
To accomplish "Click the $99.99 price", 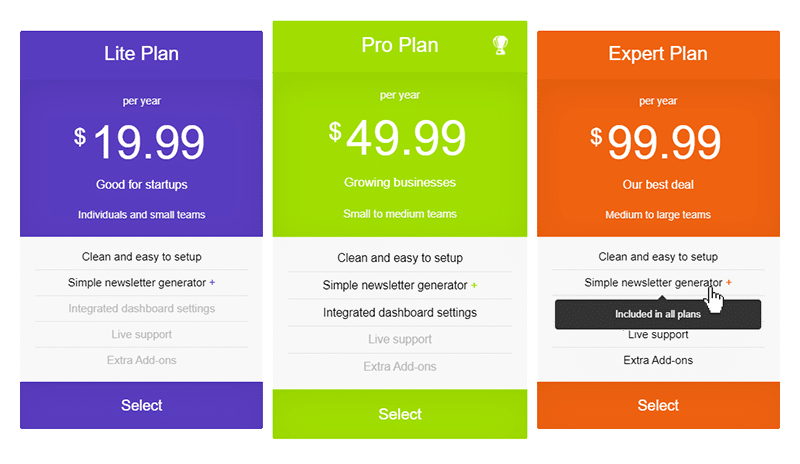I will click(x=657, y=142).
